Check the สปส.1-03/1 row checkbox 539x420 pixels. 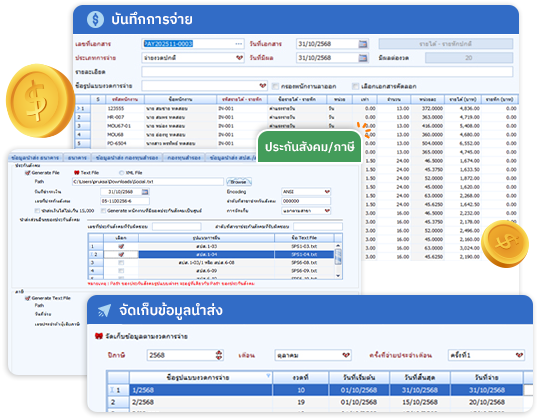pos(121,263)
